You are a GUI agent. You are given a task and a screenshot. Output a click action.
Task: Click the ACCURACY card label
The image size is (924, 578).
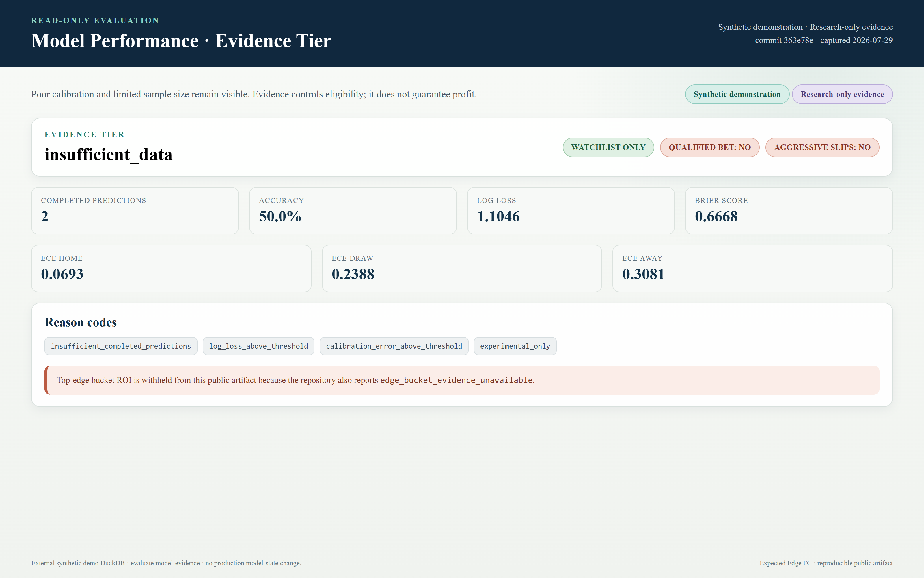282,200
